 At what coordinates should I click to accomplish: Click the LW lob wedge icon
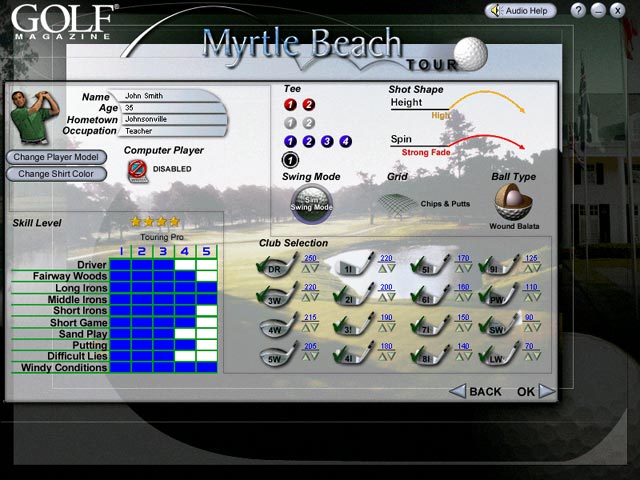[x=499, y=354]
